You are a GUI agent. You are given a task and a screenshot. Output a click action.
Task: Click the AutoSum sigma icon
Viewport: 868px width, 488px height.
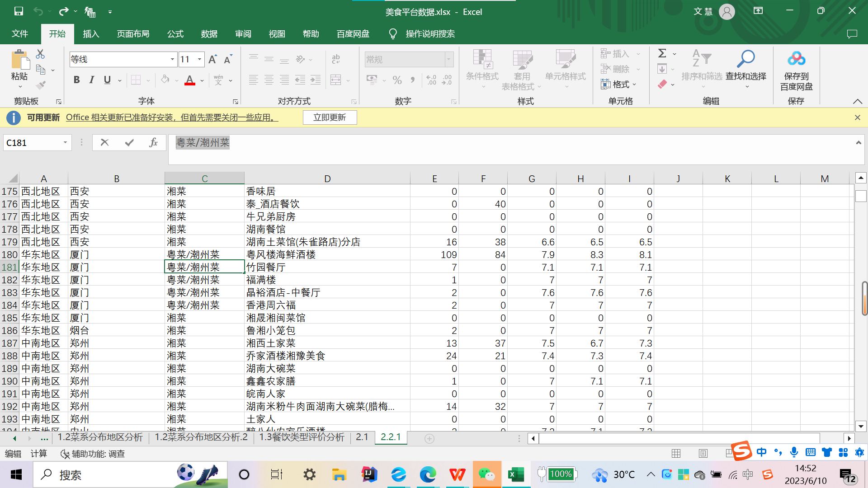tap(662, 54)
